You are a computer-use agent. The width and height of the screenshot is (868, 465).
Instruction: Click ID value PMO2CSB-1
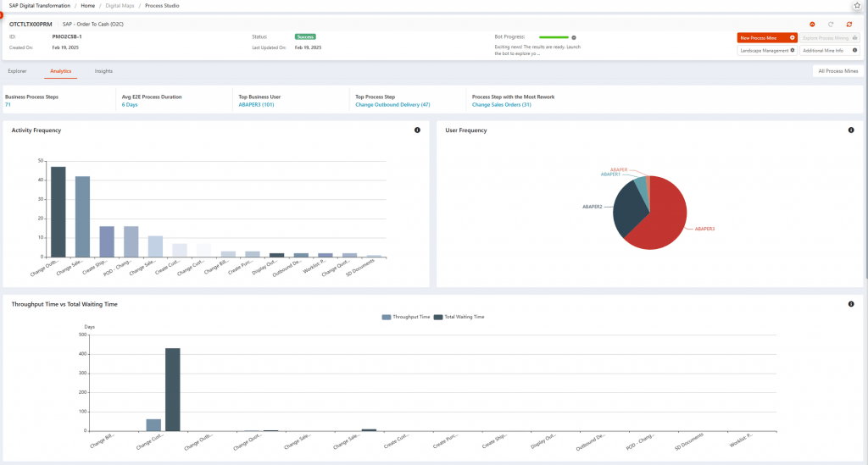point(67,36)
